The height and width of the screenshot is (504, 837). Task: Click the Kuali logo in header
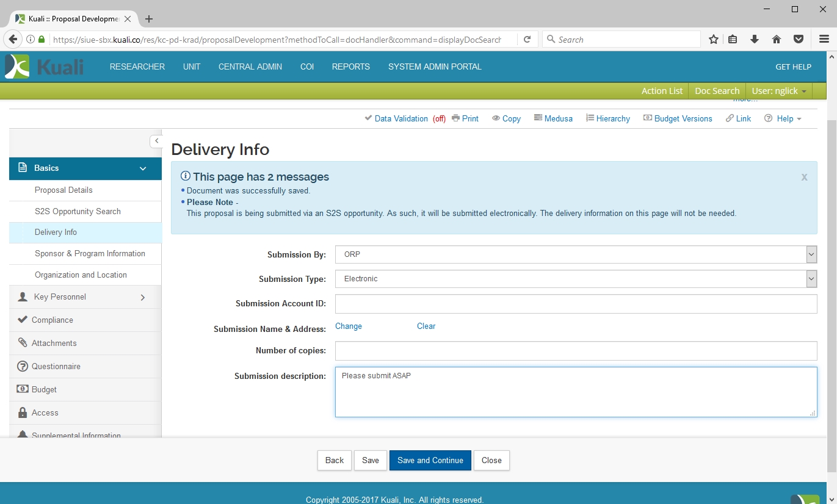point(44,67)
